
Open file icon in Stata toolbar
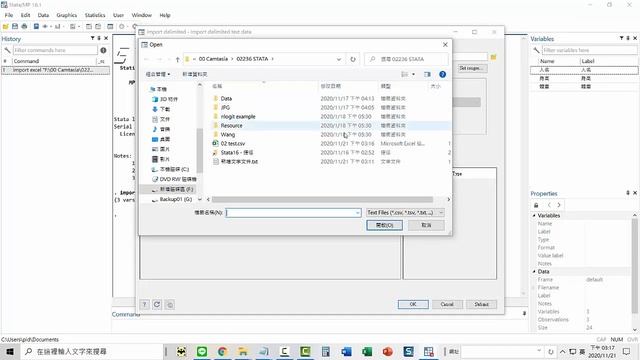pos(5,27)
